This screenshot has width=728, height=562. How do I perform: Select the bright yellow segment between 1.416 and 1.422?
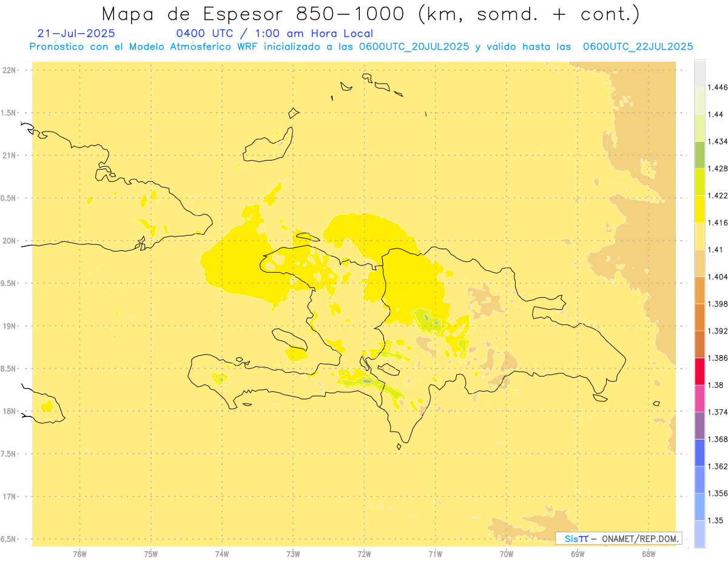pos(699,209)
